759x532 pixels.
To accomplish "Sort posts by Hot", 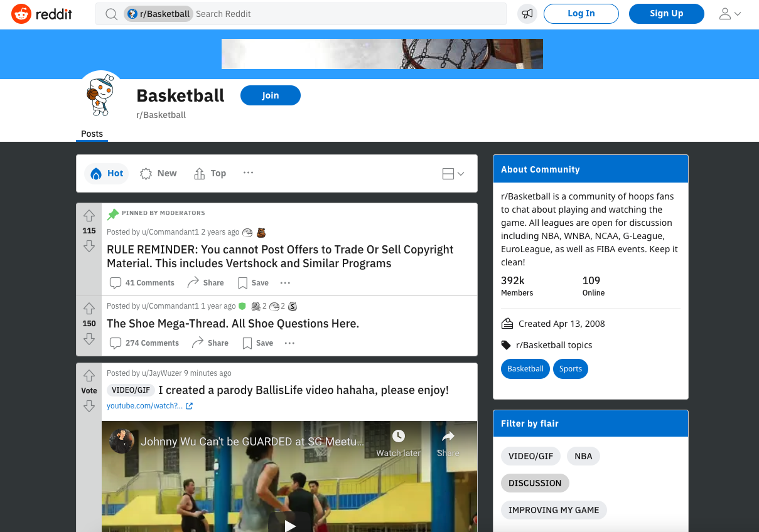I will point(107,173).
